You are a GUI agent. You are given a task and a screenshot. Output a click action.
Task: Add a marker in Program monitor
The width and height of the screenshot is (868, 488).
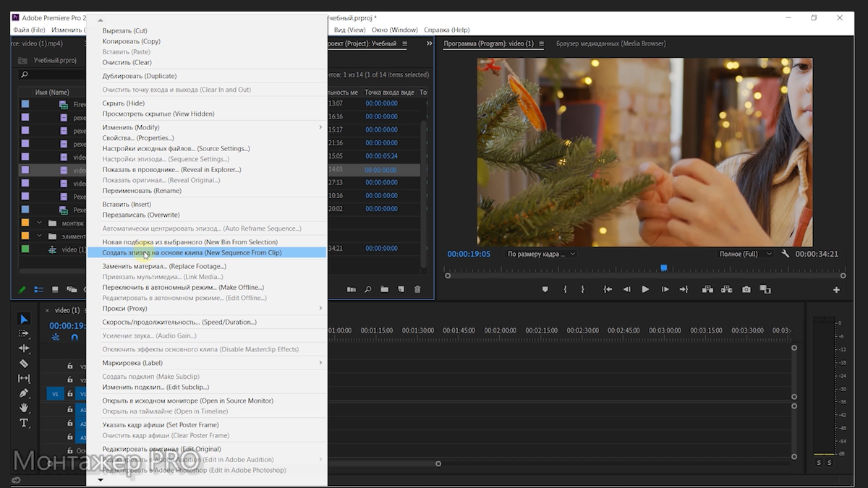(x=545, y=289)
